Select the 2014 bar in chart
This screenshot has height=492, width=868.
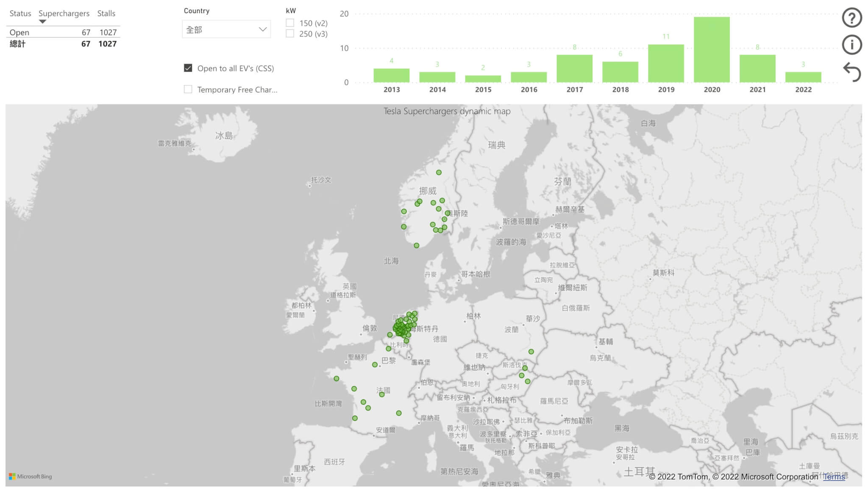[x=437, y=77]
